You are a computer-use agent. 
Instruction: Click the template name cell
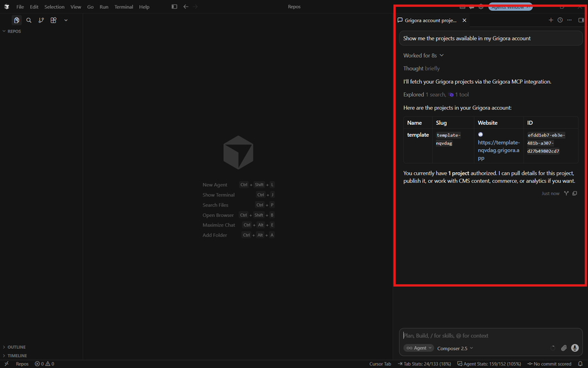[418, 135]
